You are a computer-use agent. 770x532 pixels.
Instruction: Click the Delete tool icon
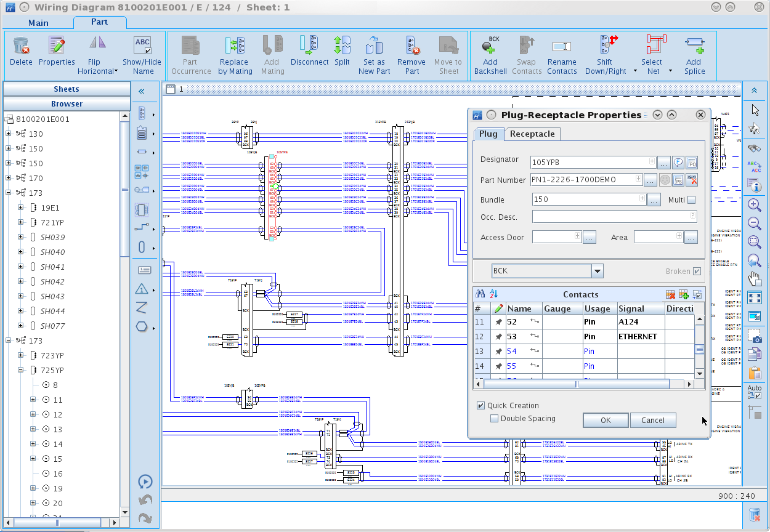(x=21, y=46)
